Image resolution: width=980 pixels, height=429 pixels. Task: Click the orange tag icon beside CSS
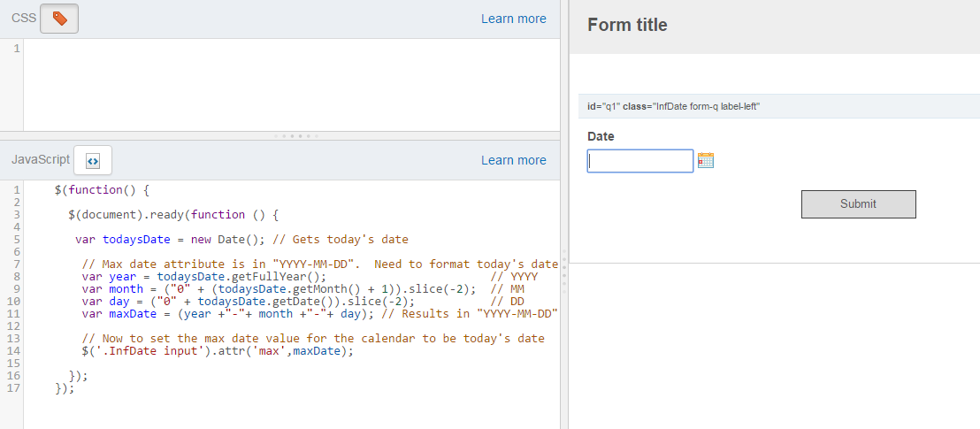(x=59, y=19)
